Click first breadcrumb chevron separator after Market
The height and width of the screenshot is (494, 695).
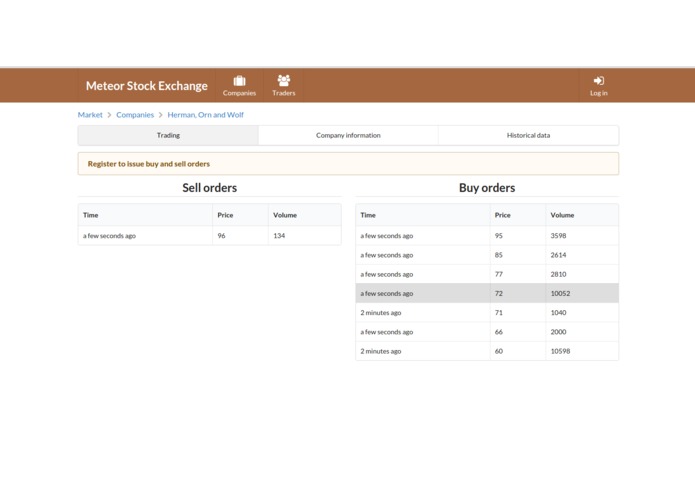pos(109,115)
